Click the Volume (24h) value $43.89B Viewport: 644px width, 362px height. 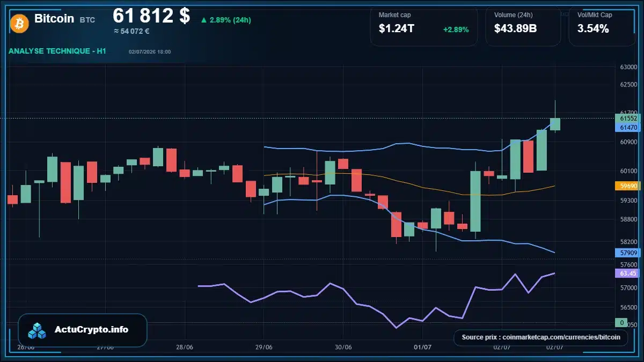click(516, 29)
